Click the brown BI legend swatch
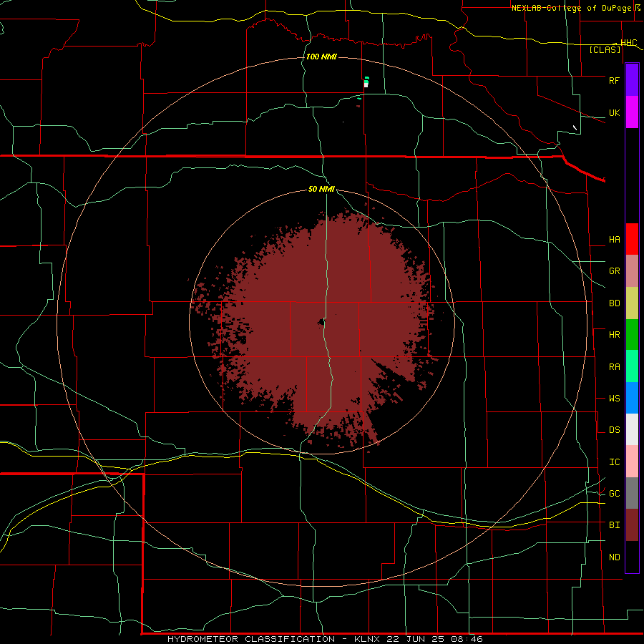The width and height of the screenshot is (644, 644). pos(632,525)
